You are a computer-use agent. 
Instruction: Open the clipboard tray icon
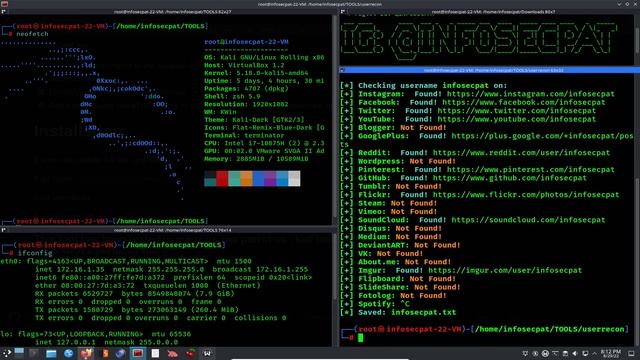tap(565, 353)
